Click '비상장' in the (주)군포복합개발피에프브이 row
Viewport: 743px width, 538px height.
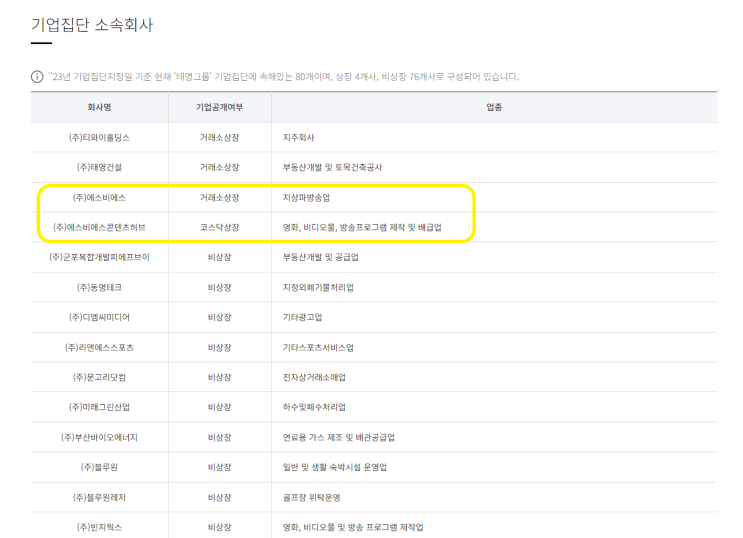tap(219, 257)
